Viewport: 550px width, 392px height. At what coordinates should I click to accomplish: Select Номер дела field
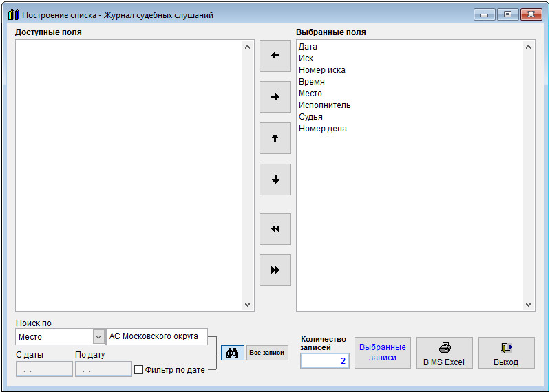click(x=322, y=129)
